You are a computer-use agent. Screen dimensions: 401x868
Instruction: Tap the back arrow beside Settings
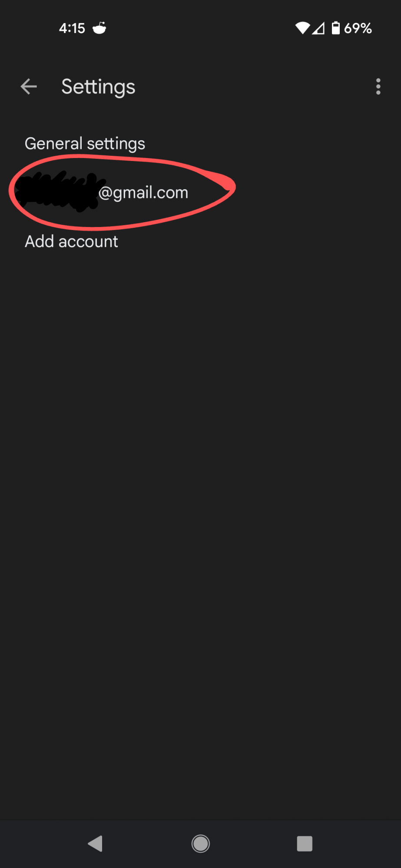pyautogui.click(x=29, y=86)
